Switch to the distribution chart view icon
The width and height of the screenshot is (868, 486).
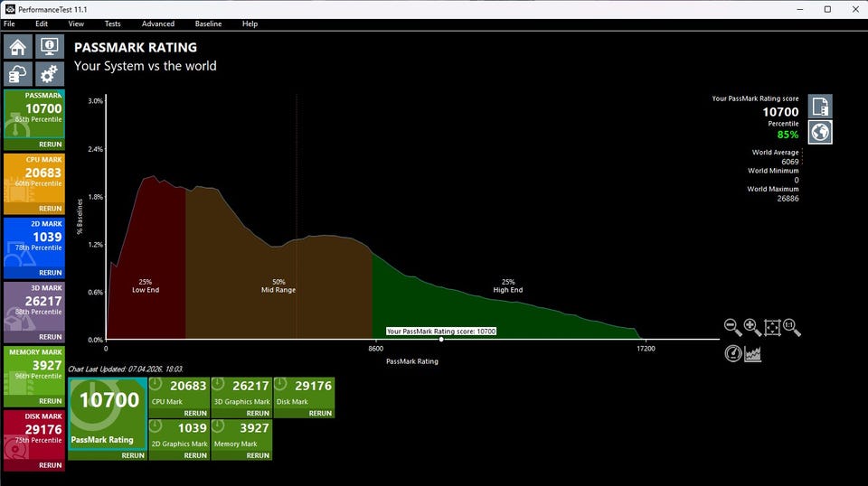point(753,353)
